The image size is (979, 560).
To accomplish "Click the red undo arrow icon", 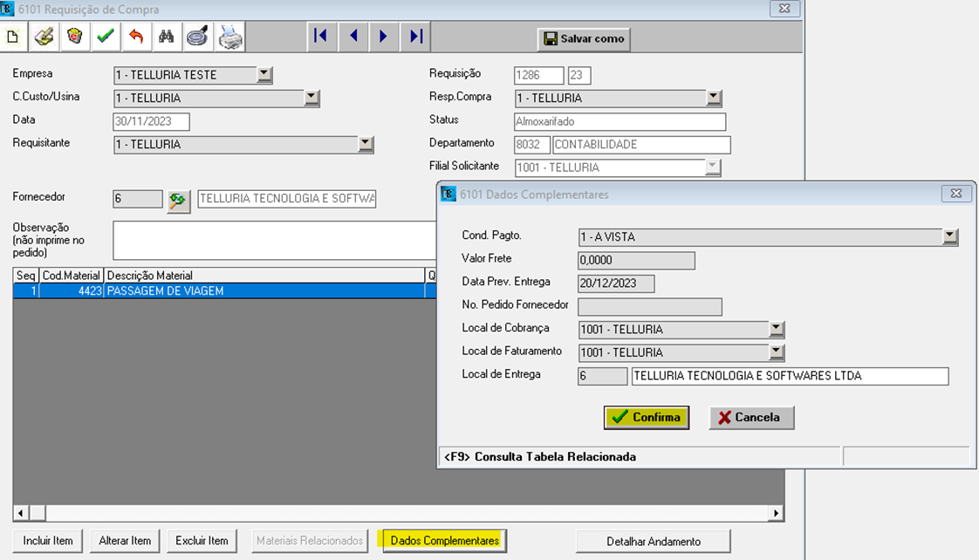I will click(136, 37).
